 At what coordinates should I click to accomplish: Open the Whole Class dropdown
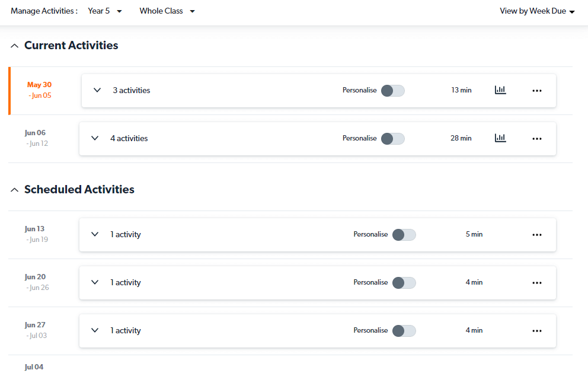(x=167, y=11)
